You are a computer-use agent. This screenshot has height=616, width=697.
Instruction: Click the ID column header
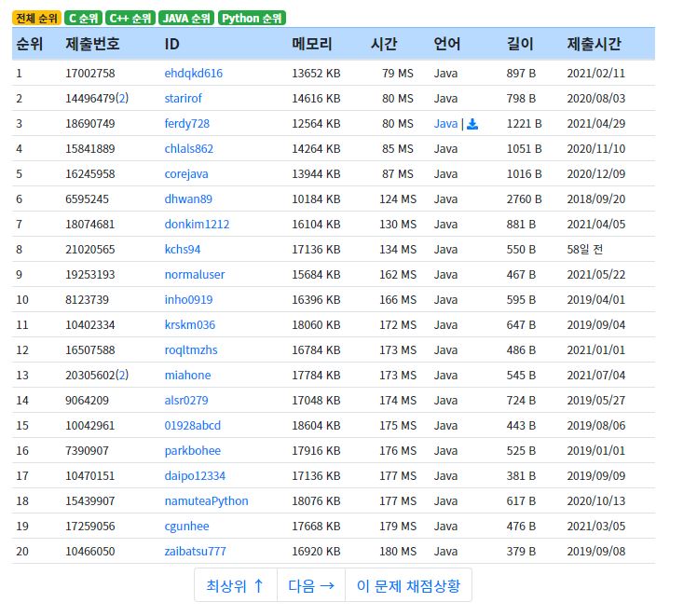(x=171, y=44)
